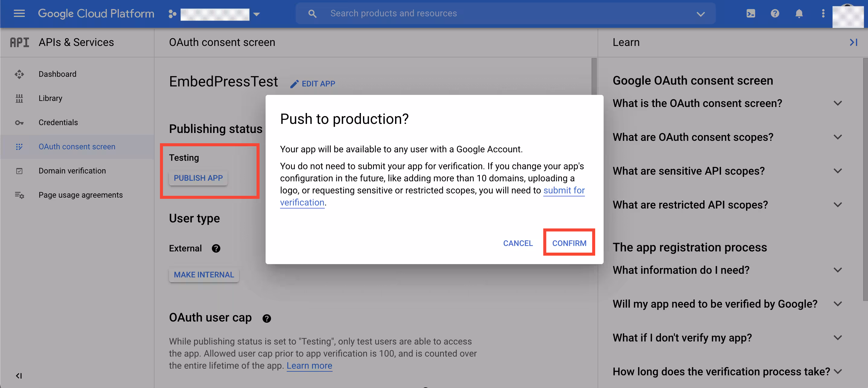Click the Credentials key icon

[x=19, y=122]
